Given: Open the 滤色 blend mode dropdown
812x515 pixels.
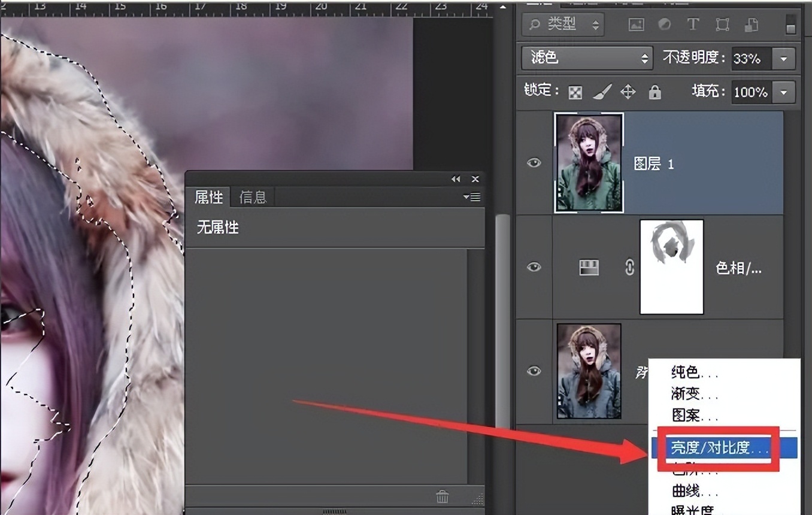Looking at the screenshot, I should (x=587, y=58).
